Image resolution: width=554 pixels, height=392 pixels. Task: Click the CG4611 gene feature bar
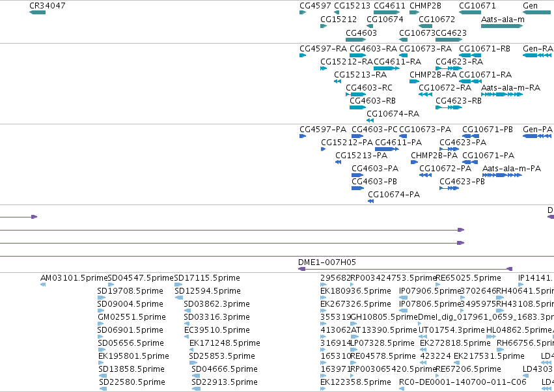387,12
